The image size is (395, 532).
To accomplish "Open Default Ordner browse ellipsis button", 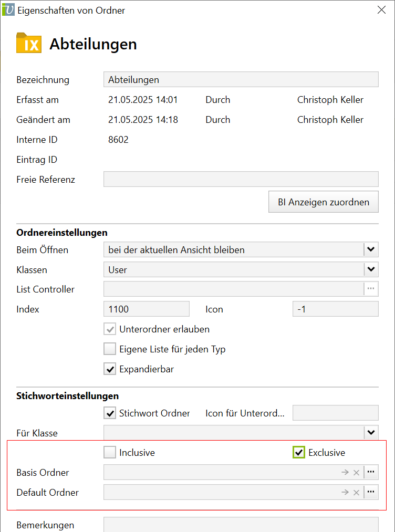I will [371, 492].
